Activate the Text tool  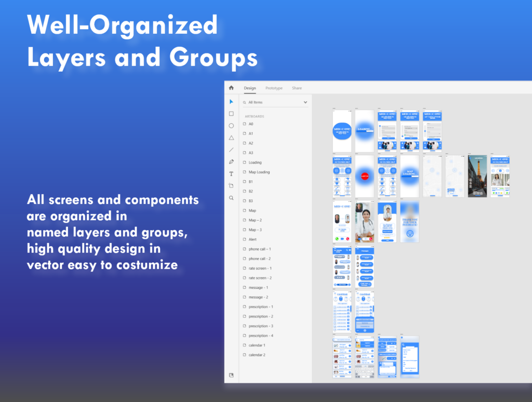(231, 173)
